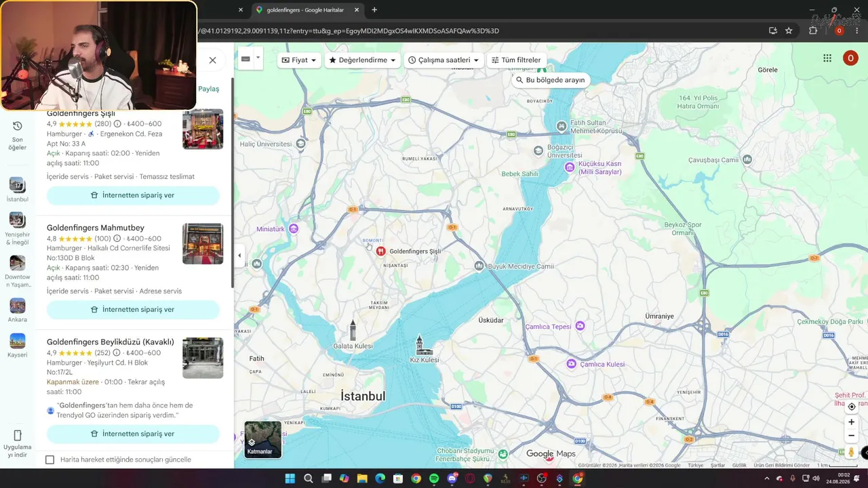The width and height of the screenshot is (868, 488).
Task: Open the Ankara shortcut
Action: pos(17,310)
